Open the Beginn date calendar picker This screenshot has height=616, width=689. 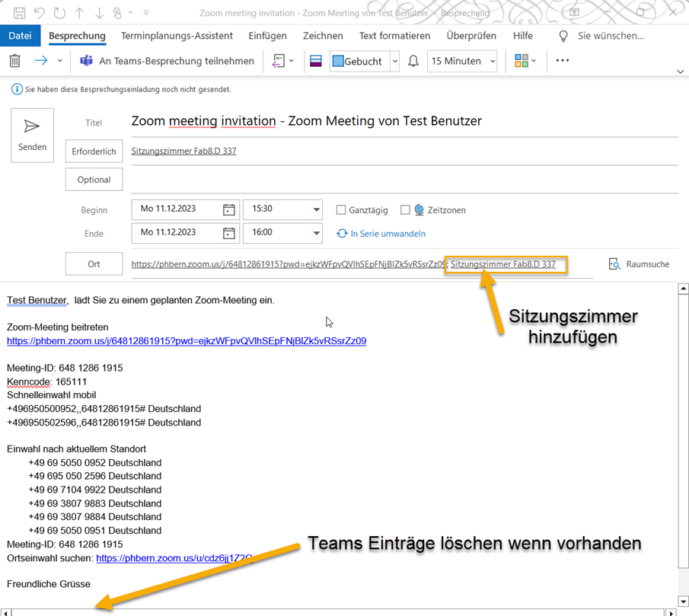pos(229,209)
